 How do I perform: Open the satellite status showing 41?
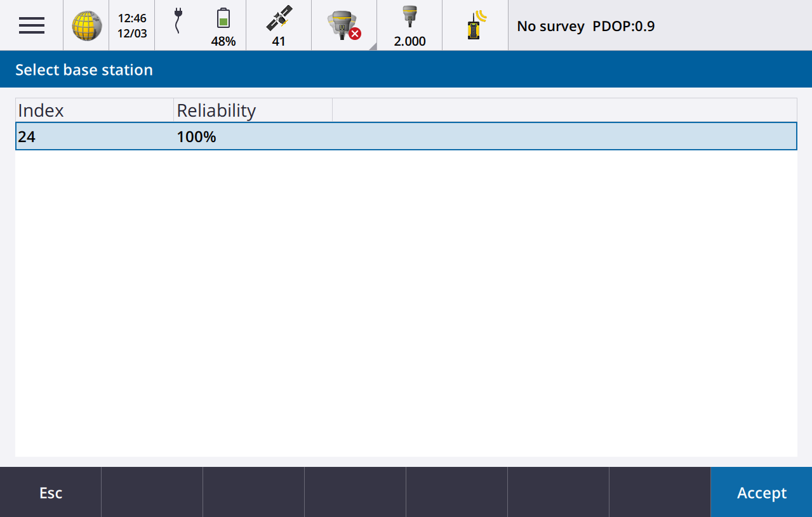click(279, 26)
